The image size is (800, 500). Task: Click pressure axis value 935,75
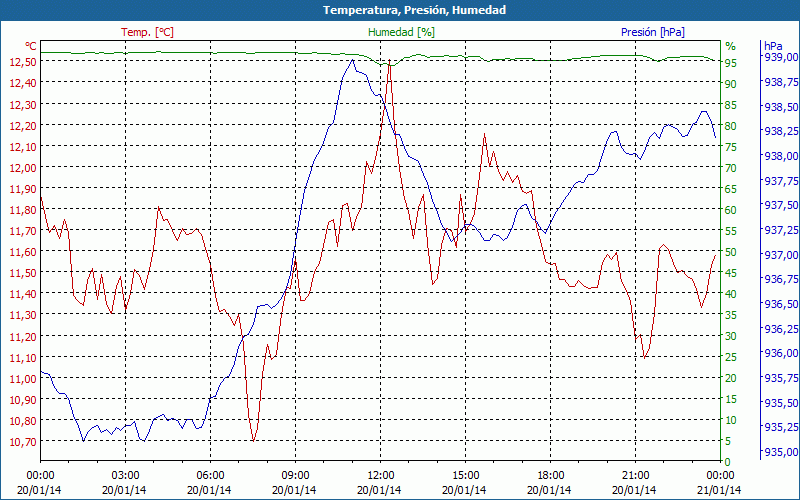tap(780, 378)
